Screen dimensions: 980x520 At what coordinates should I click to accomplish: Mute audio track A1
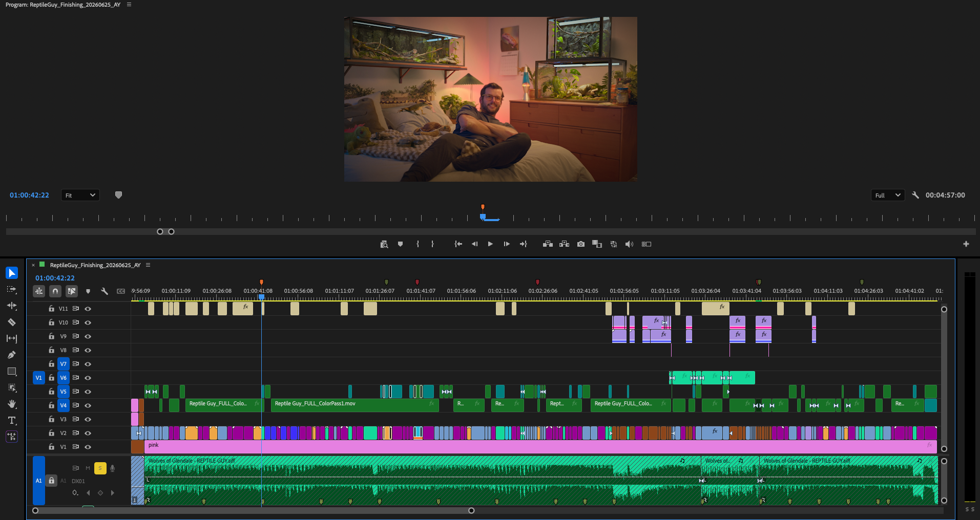(x=88, y=468)
